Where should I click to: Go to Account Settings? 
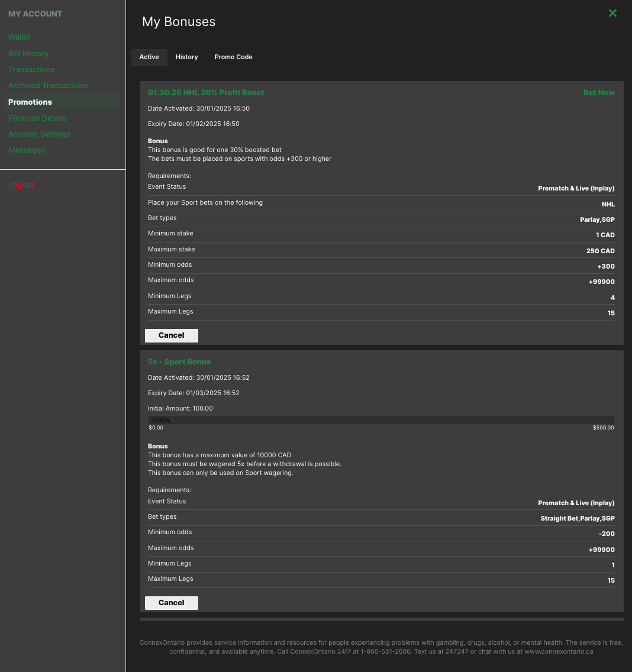(x=39, y=134)
